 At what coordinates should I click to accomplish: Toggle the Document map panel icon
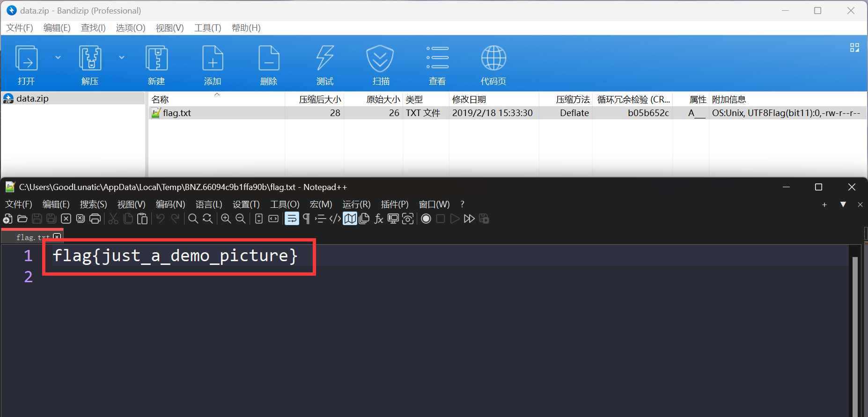click(x=350, y=219)
